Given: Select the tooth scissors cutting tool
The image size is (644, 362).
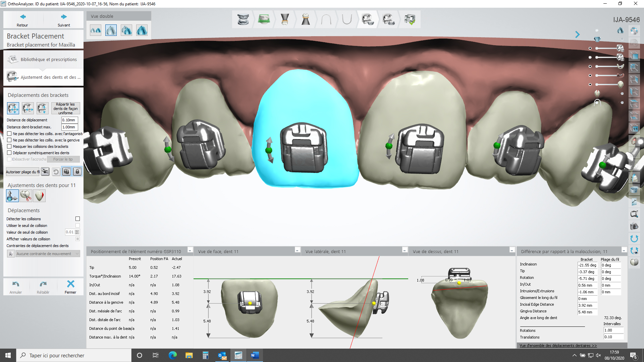Looking at the screenshot, I should (x=26, y=195).
